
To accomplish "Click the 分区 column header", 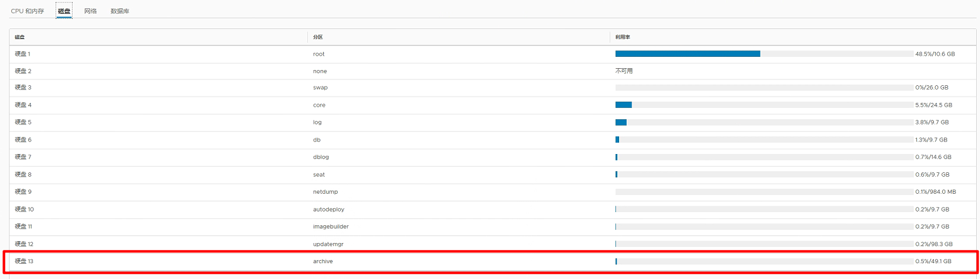I will coord(318,37).
